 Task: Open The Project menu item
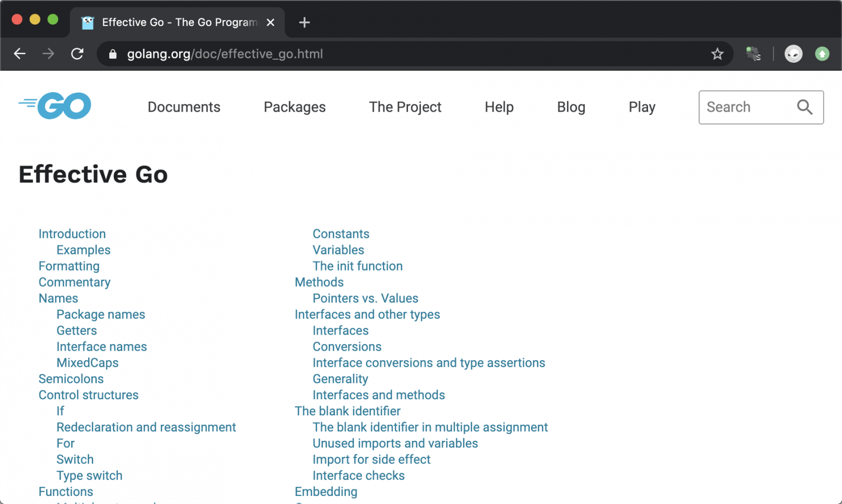[405, 107]
